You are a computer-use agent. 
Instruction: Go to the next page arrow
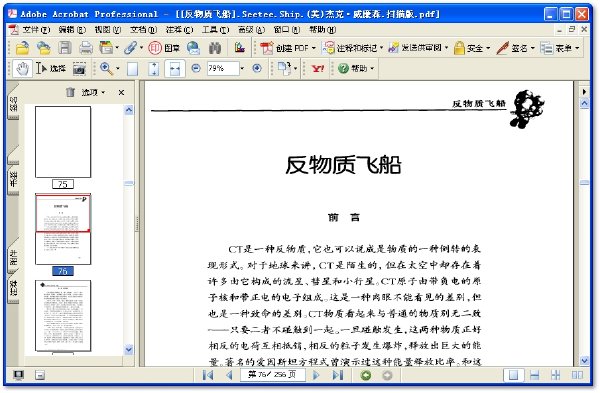pos(316,375)
